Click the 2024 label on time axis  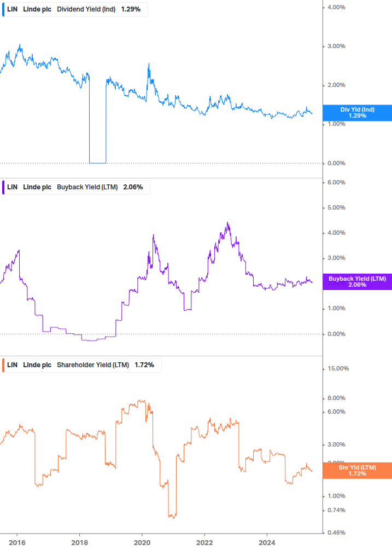[267, 543]
